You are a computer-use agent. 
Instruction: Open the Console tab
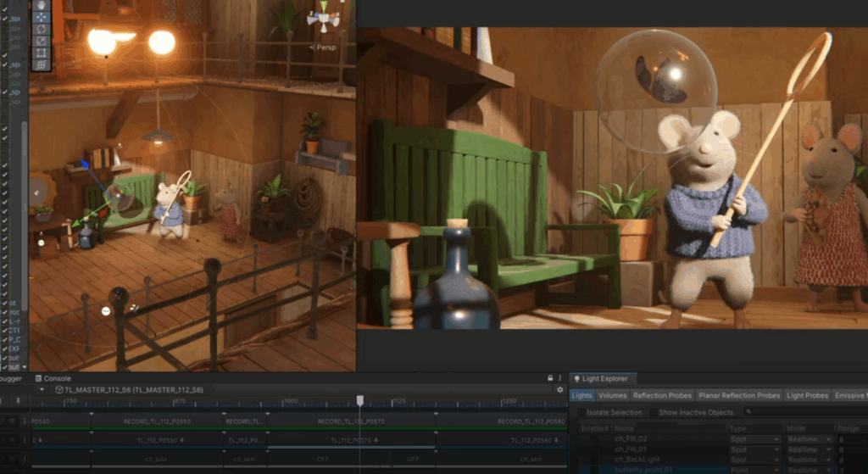(x=57, y=378)
